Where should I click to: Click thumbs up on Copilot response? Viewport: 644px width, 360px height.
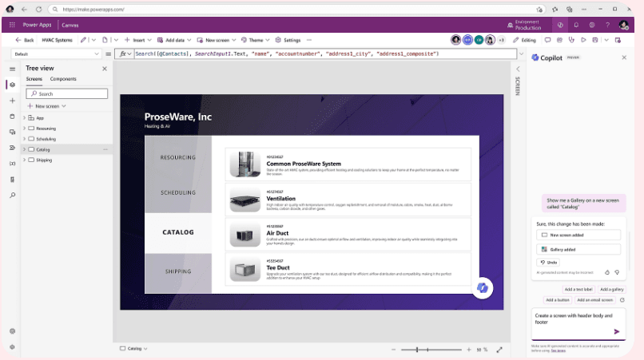(x=606, y=272)
